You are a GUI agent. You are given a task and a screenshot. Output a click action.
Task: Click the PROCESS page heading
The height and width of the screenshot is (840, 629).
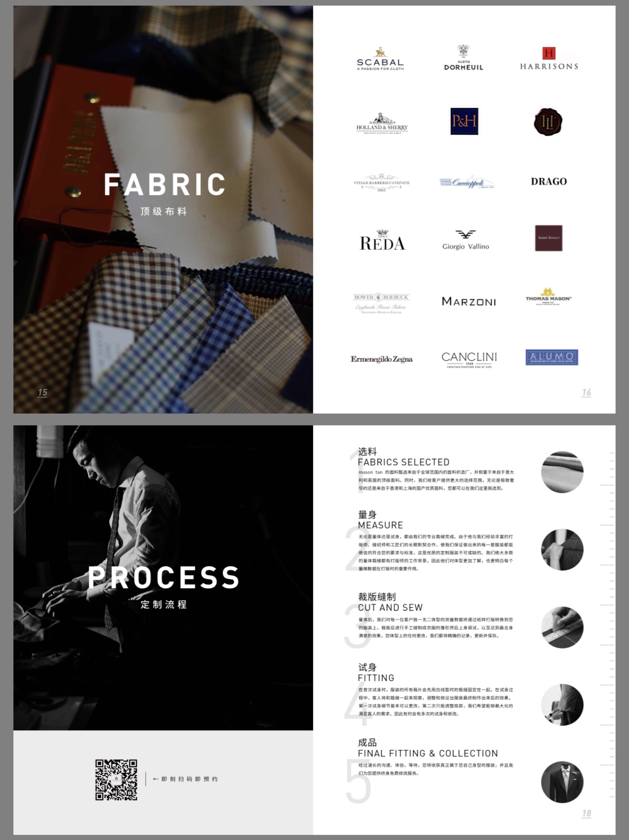tap(164, 577)
